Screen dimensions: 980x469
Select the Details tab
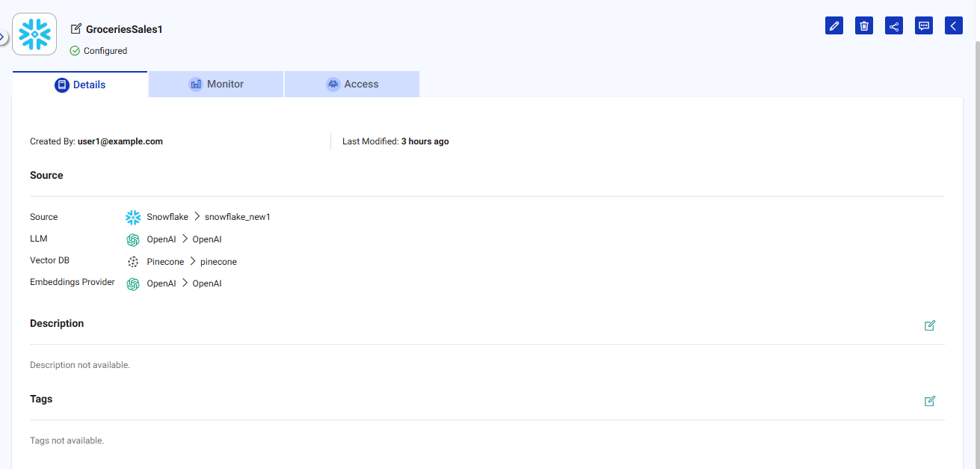click(x=80, y=85)
